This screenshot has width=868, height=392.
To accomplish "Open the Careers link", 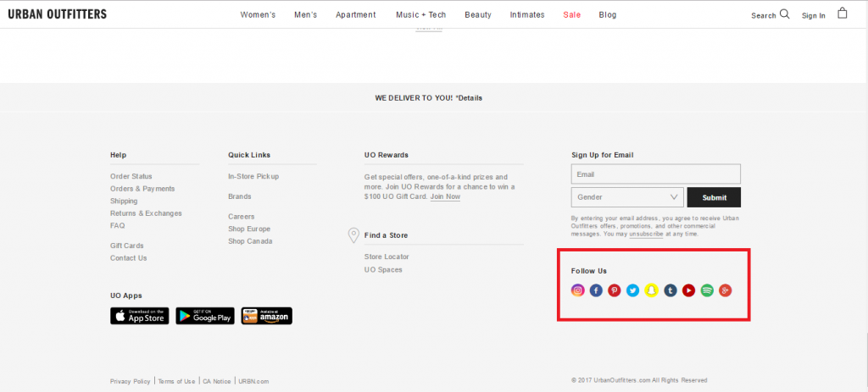I will pyautogui.click(x=242, y=217).
